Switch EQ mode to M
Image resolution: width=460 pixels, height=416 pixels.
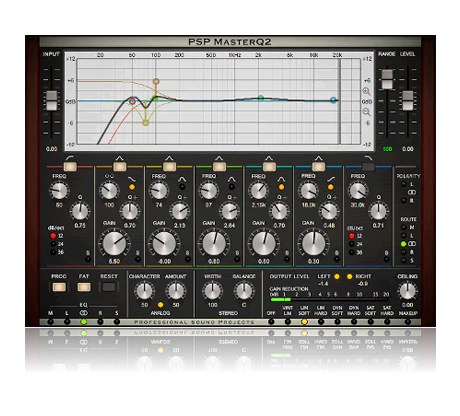click(50, 322)
